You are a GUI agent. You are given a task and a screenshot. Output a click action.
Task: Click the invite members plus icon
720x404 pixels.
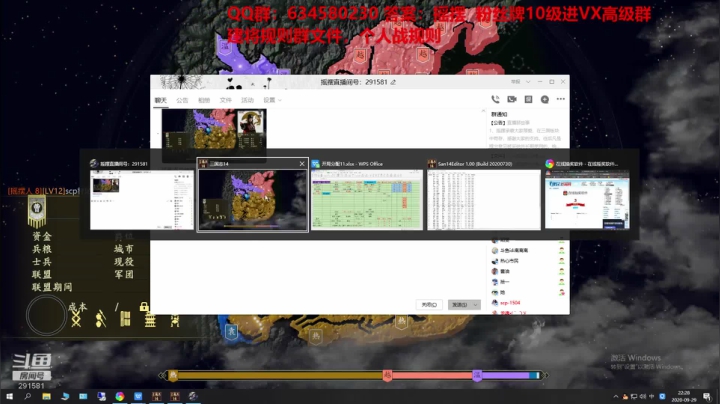point(545,99)
